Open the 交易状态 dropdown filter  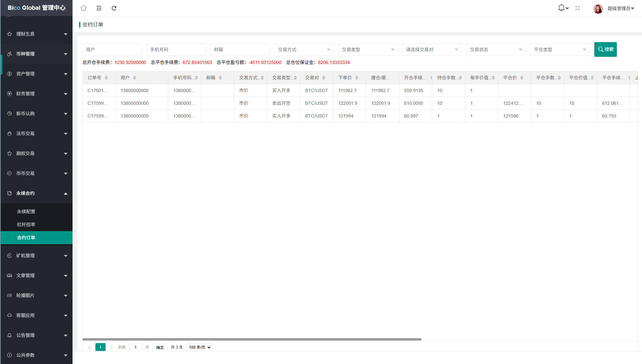coord(496,50)
